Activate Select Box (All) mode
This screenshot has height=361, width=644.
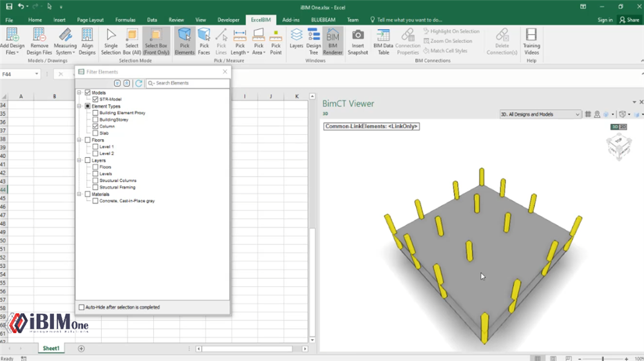click(x=132, y=41)
